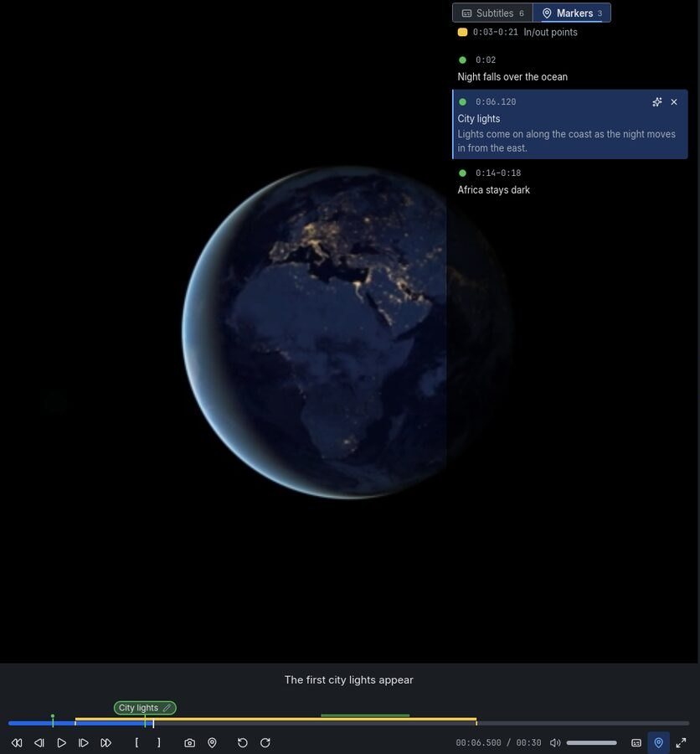
Task: Toggle the markers panel button
Action: 659,742
